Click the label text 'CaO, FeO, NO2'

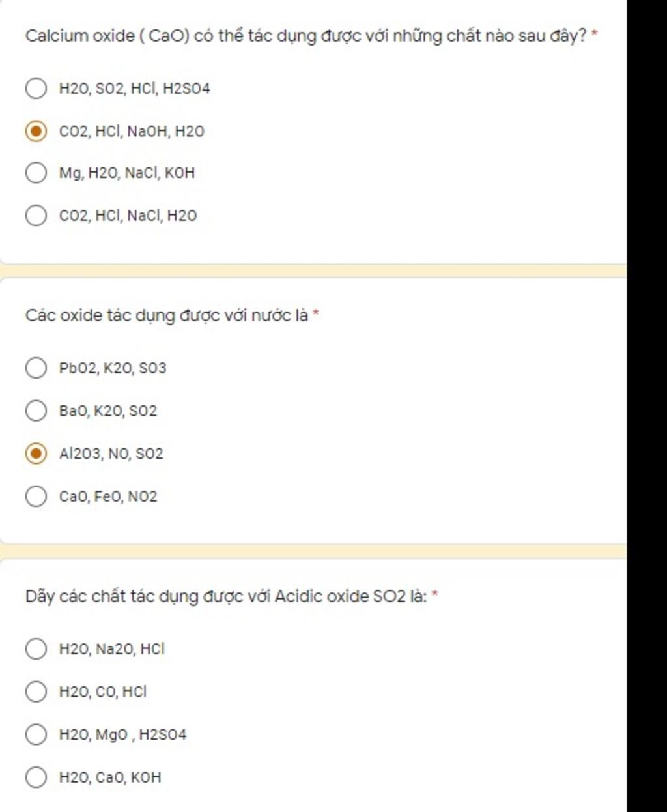(x=108, y=497)
